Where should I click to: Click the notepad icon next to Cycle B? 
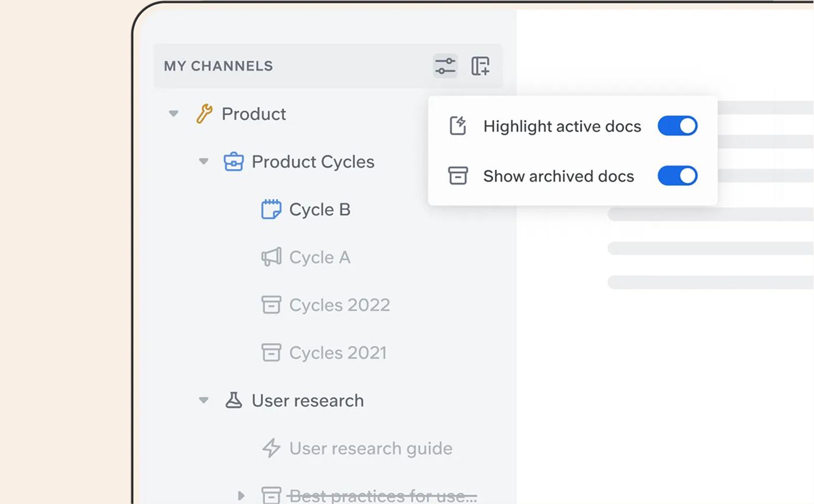point(271,209)
